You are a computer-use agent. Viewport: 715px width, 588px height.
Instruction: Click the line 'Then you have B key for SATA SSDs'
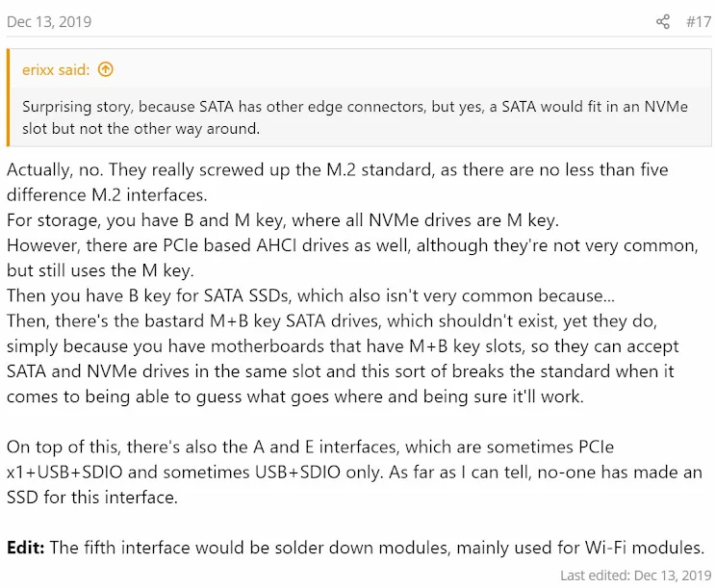click(x=311, y=295)
